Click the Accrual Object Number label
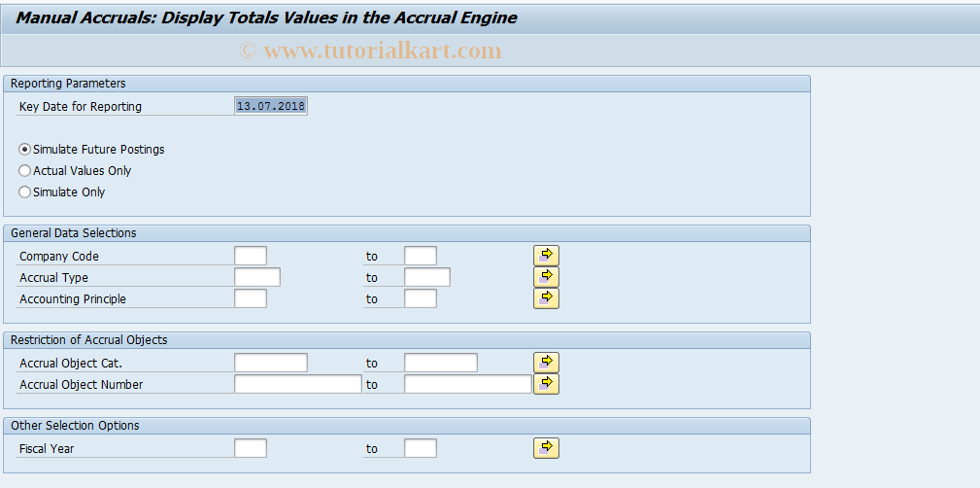Screen dimensions: 980x488 click(x=82, y=385)
